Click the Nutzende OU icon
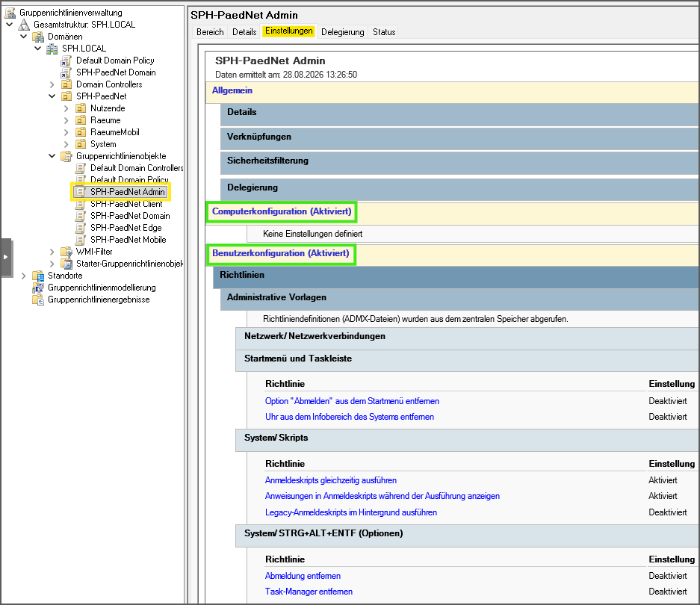 [81, 108]
